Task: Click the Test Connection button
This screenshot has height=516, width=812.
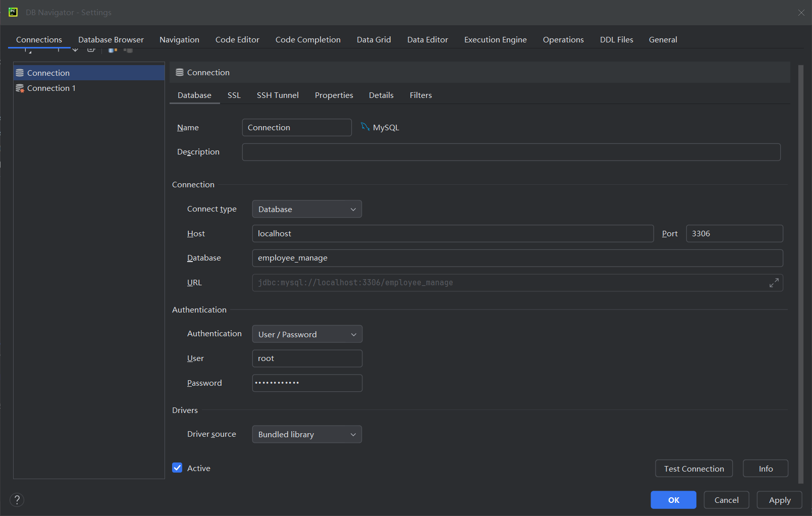Action: click(x=694, y=469)
